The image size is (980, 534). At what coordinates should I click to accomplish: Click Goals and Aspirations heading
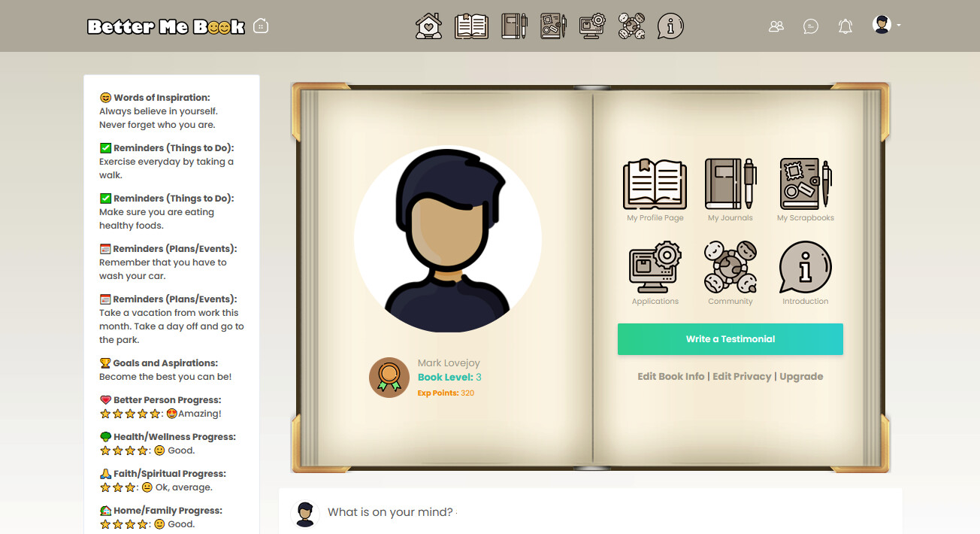159,363
